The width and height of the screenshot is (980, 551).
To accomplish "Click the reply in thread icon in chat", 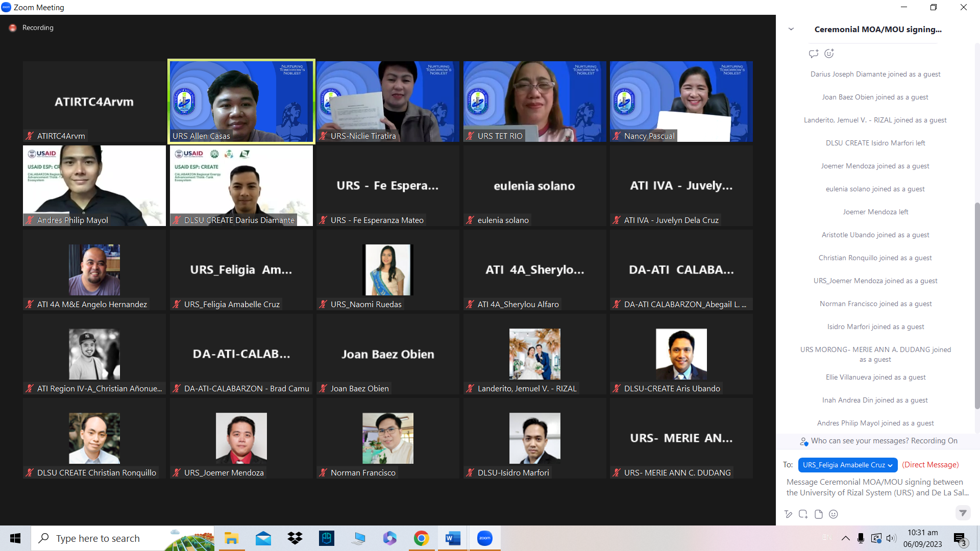I will click(814, 54).
